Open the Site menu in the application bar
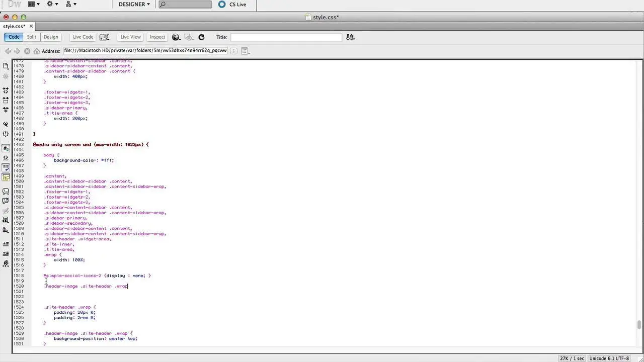 pyautogui.click(x=71, y=5)
